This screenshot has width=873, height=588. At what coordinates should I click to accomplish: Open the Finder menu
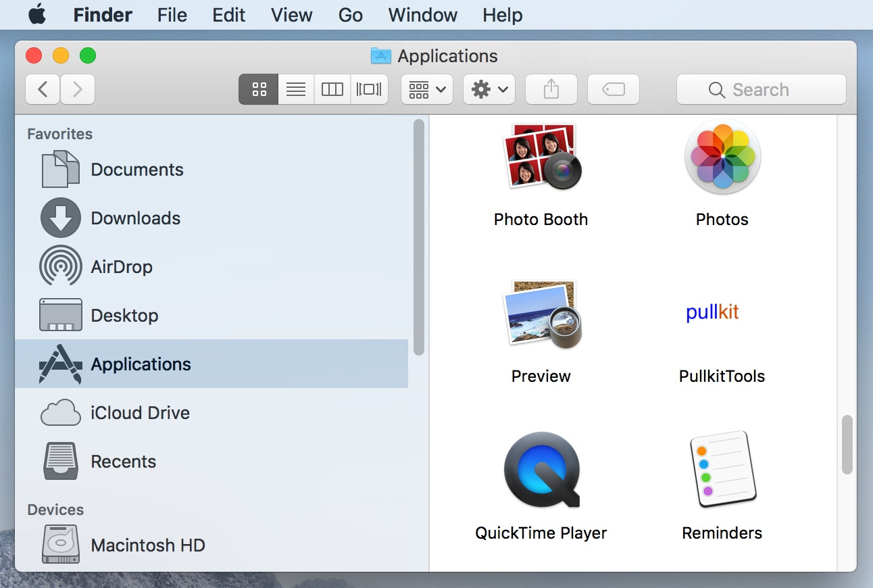click(x=102, y=15)
